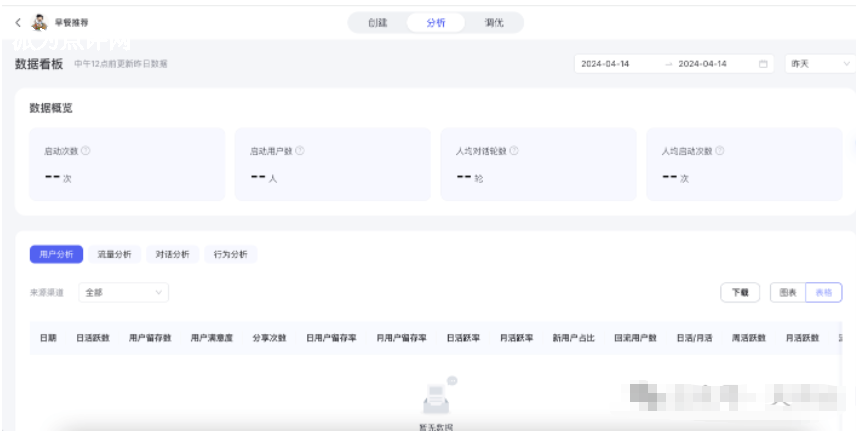Open the 昨天 time range dropdown
Viewport: 856px width, 431px height.
point(820,64)
